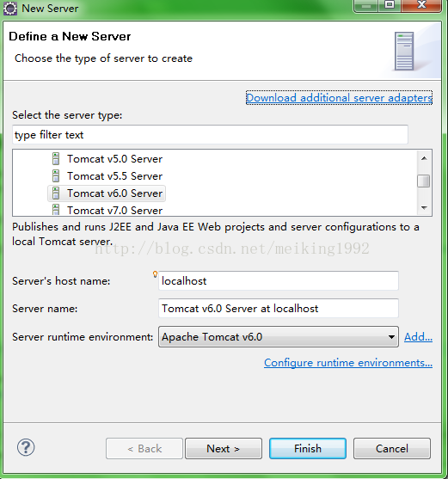Click the Next button
This screenshot has height=479, width=448.
[224, 448]
